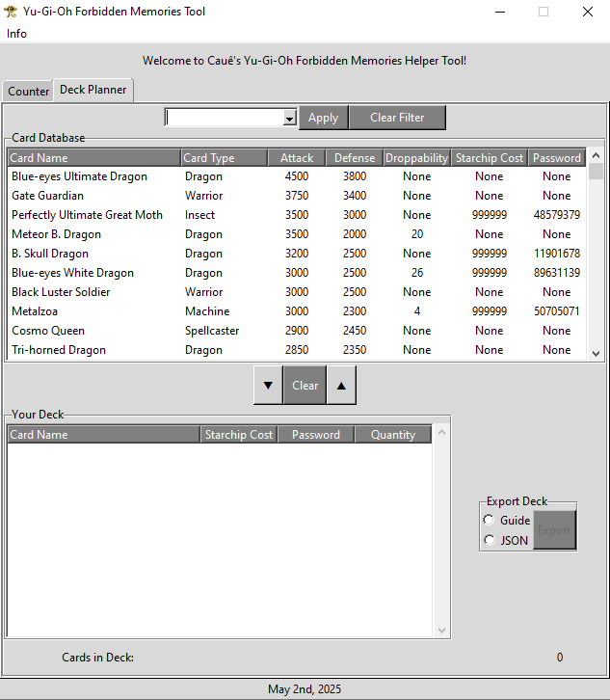Sort the database by the Card Type column
610x700 pixels.
(x=225, y=157)
